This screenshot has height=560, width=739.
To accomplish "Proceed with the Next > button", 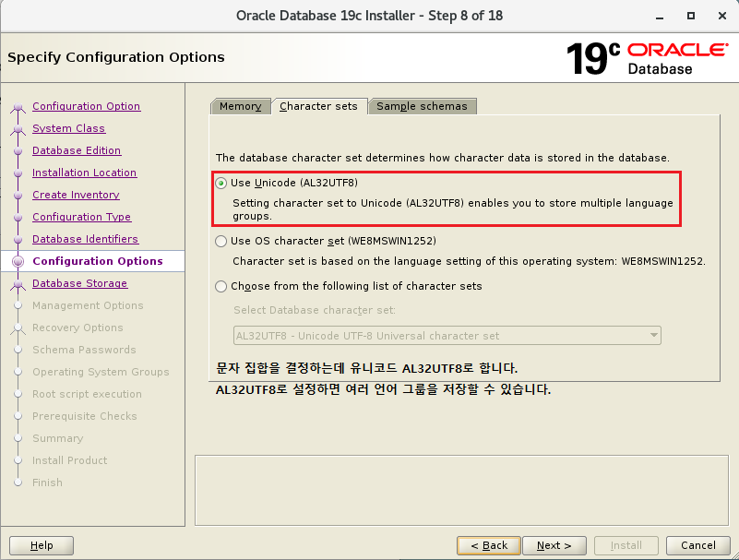I will [554, 545].
